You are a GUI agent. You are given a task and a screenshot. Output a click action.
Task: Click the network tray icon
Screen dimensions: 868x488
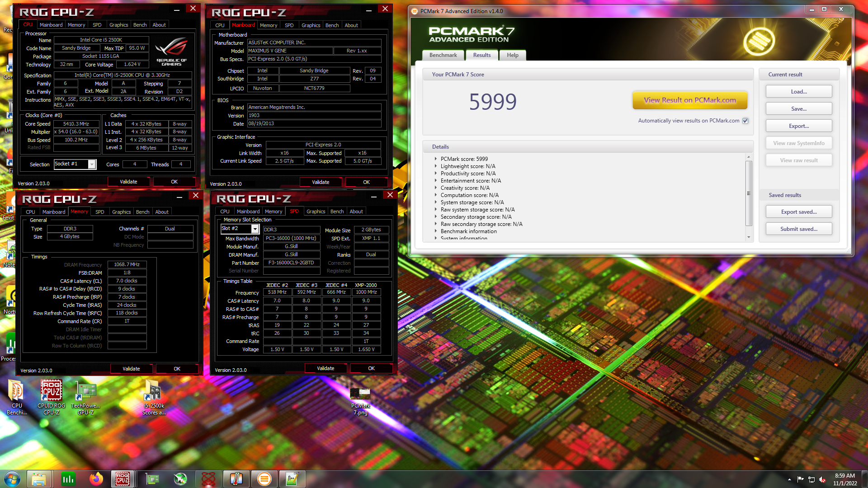tap(811, 479)
